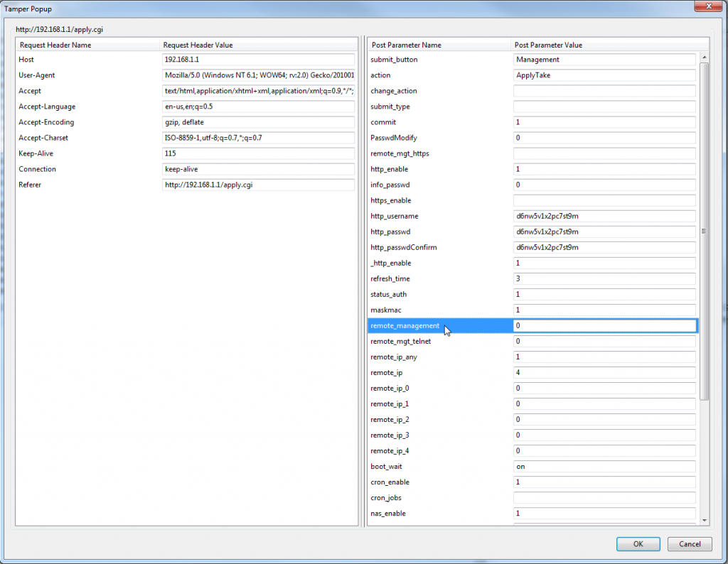This screenshot has height=564, width=728.
Task: Click the http_passwd value field
Action: tap(604, 232)
